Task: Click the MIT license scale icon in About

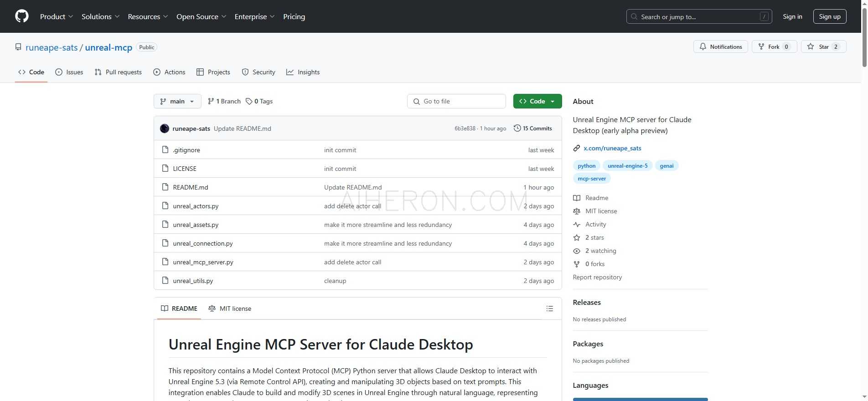Action: 577,211
